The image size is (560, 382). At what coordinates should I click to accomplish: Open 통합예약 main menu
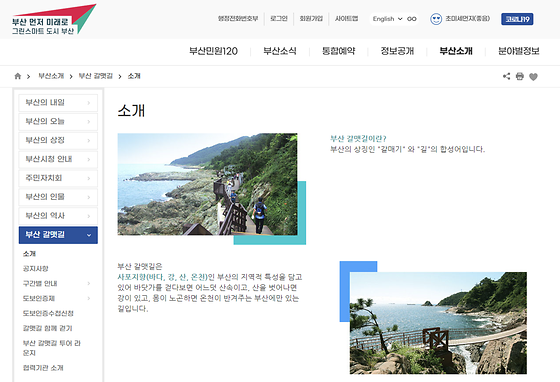(339, 51)
